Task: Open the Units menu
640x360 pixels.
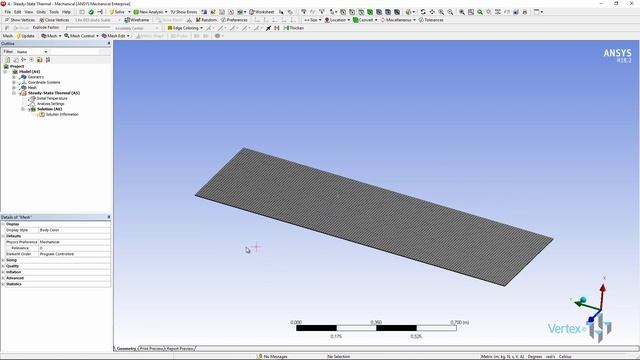Action: (41, 12)
